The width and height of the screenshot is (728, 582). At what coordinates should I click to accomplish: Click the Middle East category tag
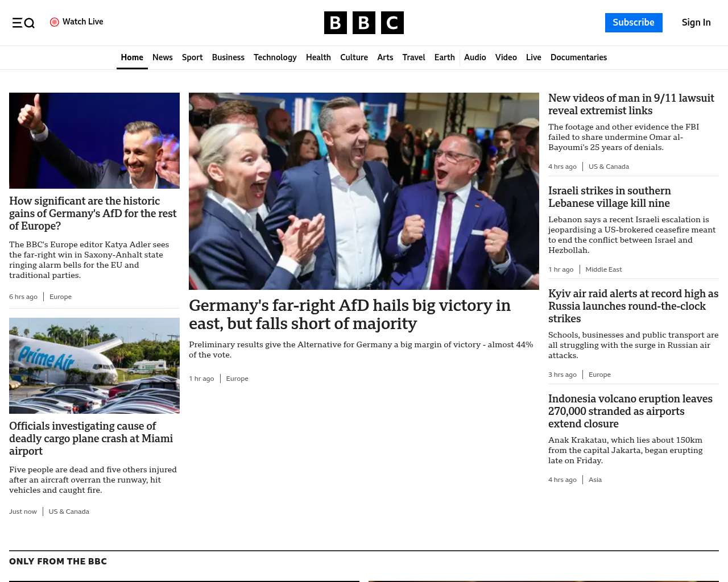603,269
